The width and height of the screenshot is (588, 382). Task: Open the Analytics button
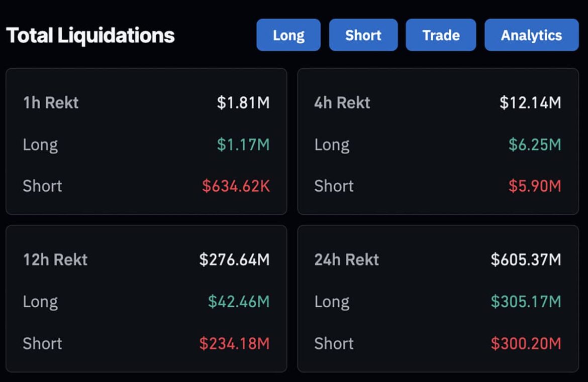(x=531, y=35)
